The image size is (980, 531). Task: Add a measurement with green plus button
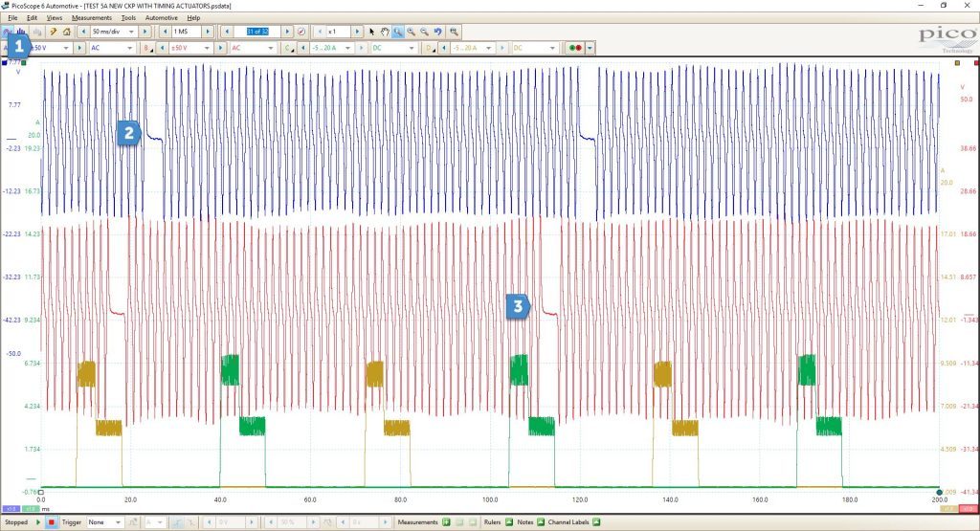446,522
